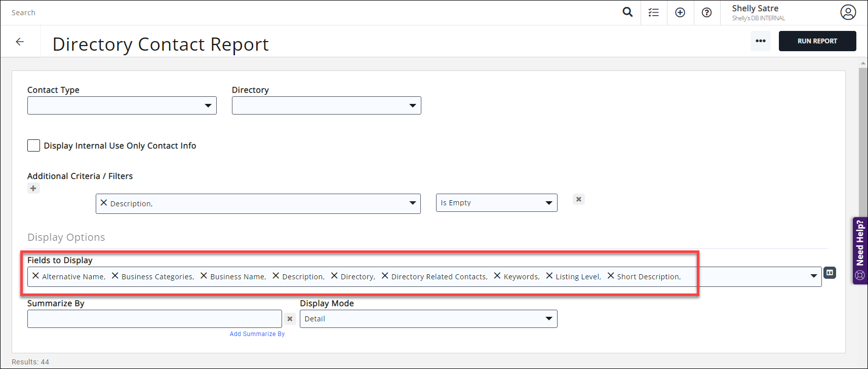Viewport: 868px width, 369px height.
Task: Click the Run Report button
Action: (x=817, y=41)
